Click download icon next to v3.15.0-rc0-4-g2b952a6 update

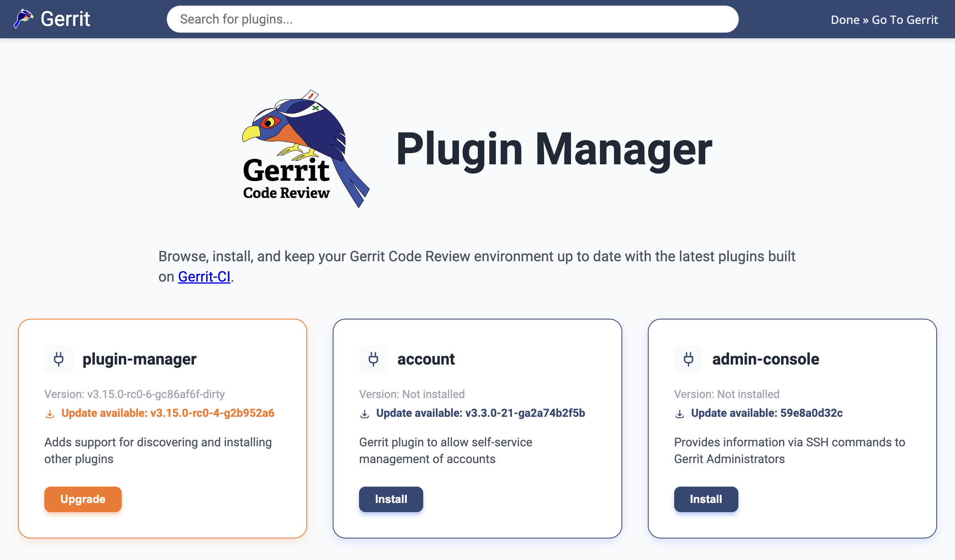[50, 414]
